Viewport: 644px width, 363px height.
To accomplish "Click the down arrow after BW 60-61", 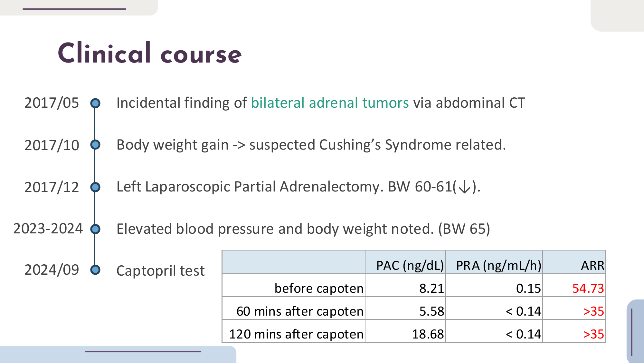I will 464,187.
